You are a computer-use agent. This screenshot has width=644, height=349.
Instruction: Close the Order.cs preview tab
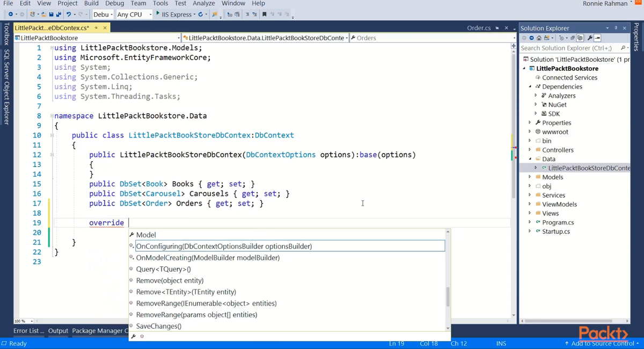tap(507, 28)
